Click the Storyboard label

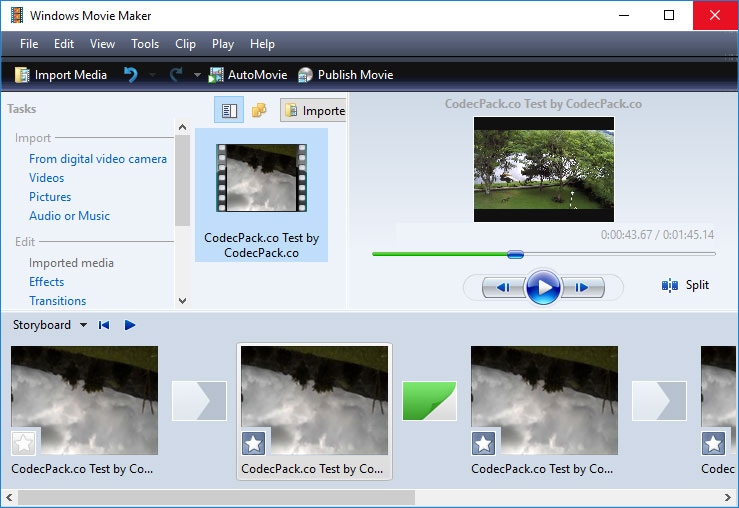(x=42, y=325)
